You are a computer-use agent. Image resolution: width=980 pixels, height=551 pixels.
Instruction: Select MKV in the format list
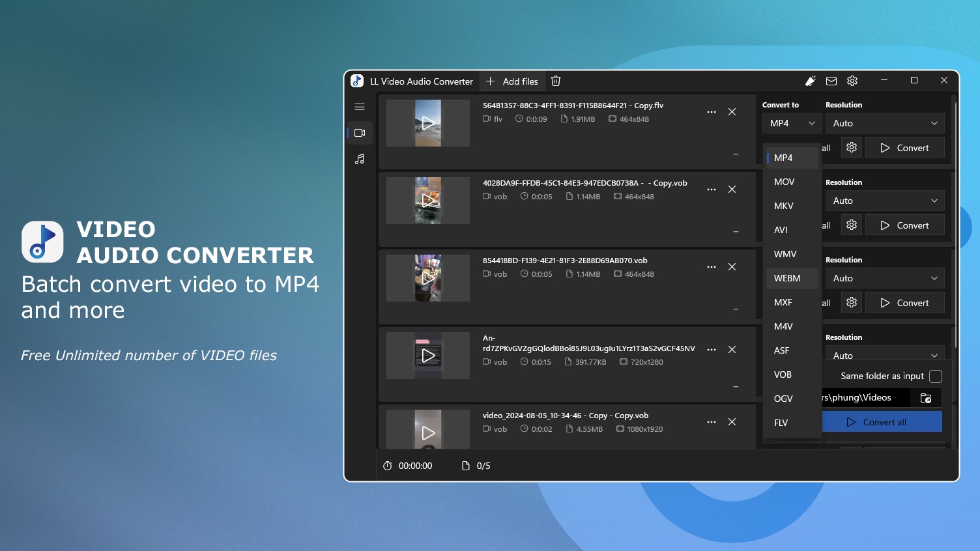(792, 206)
